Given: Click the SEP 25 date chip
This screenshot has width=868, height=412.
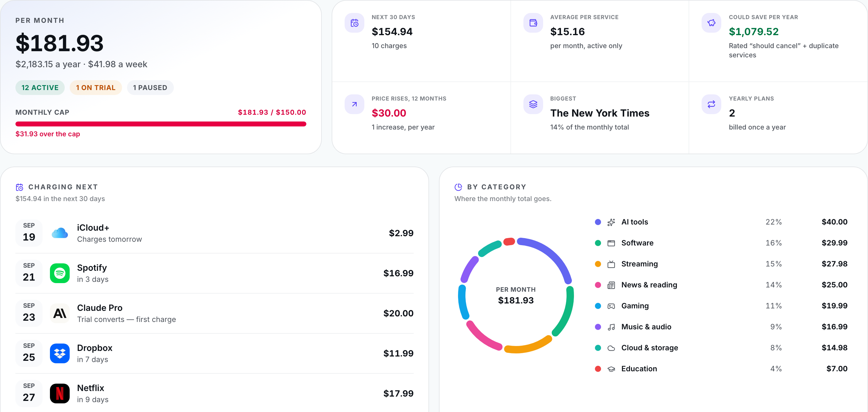Looking at the screenshot, I should point(29,353).
